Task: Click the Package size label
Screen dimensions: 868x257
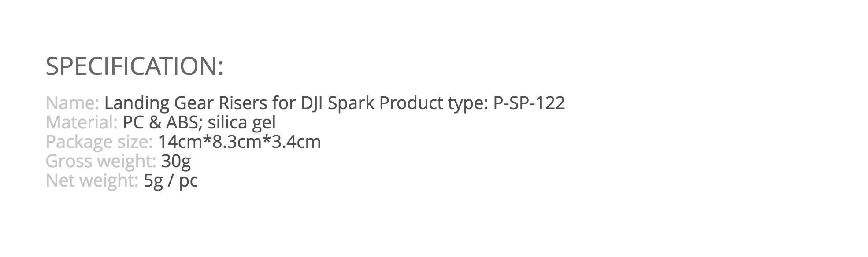Action: [x=99, y=143]
